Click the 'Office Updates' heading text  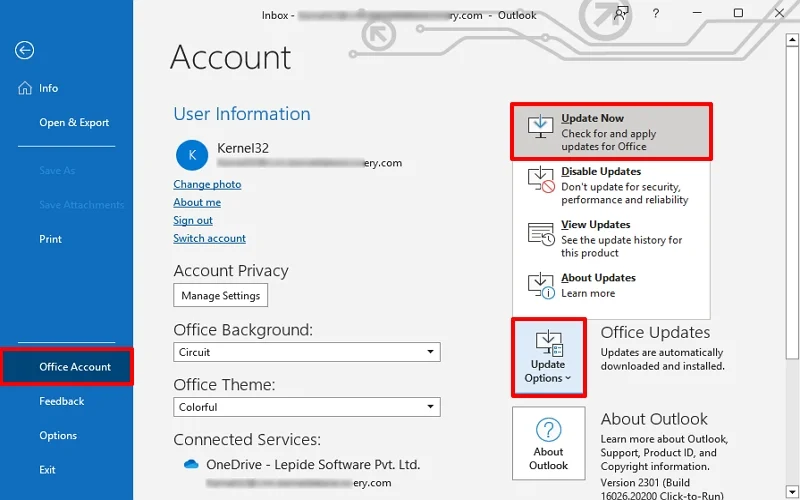655,333
